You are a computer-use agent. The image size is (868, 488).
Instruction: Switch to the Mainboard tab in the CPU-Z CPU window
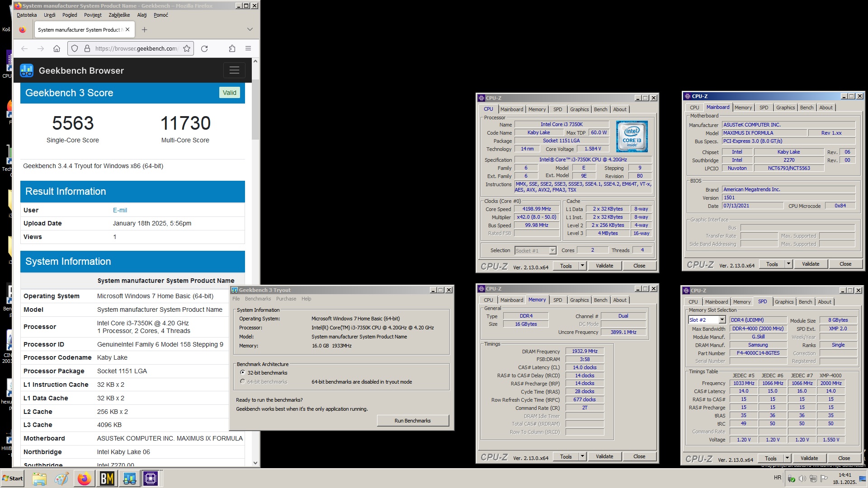(512, 109)
